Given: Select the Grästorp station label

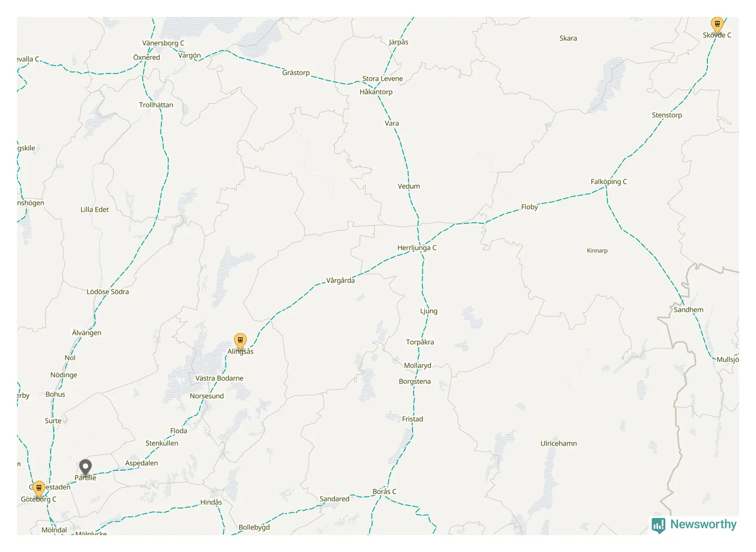Looking at the screenshot, I should 296,73.
